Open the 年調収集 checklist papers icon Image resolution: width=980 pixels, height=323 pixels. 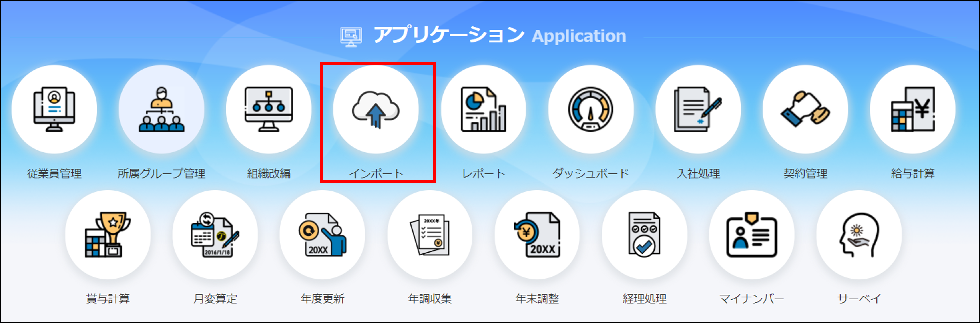pos(430,235)
